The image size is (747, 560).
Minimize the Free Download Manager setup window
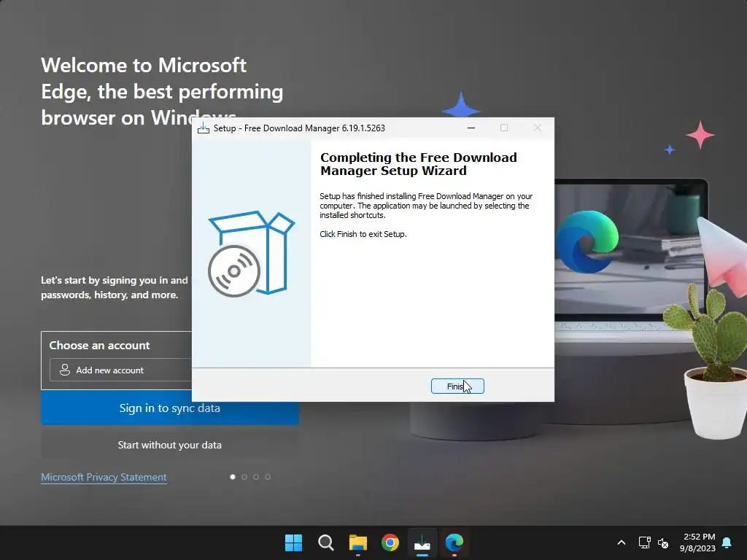[x=471, y=128]
